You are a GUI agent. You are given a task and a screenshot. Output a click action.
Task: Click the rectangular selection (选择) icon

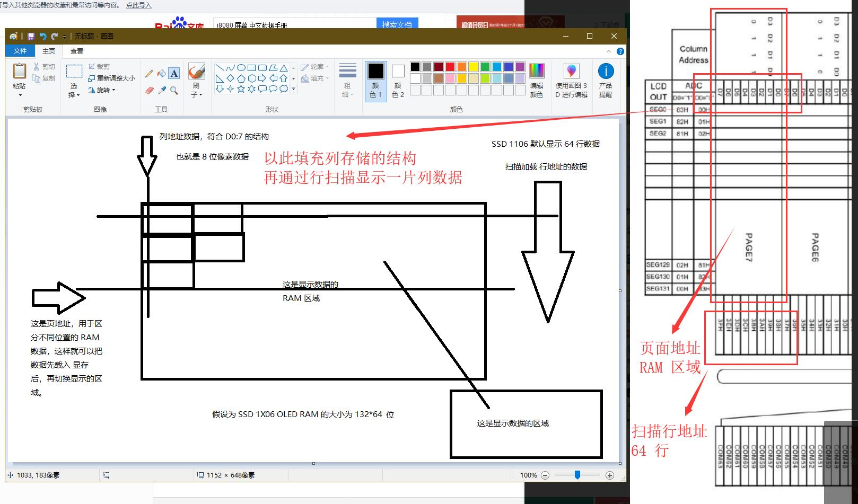point(74,71)
